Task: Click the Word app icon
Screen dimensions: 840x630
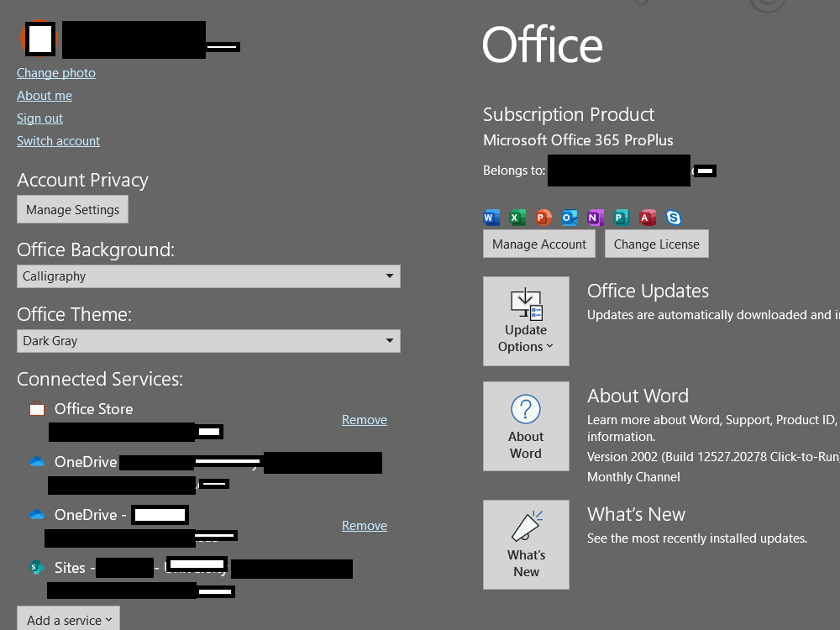Action: [x=491, y=218]
